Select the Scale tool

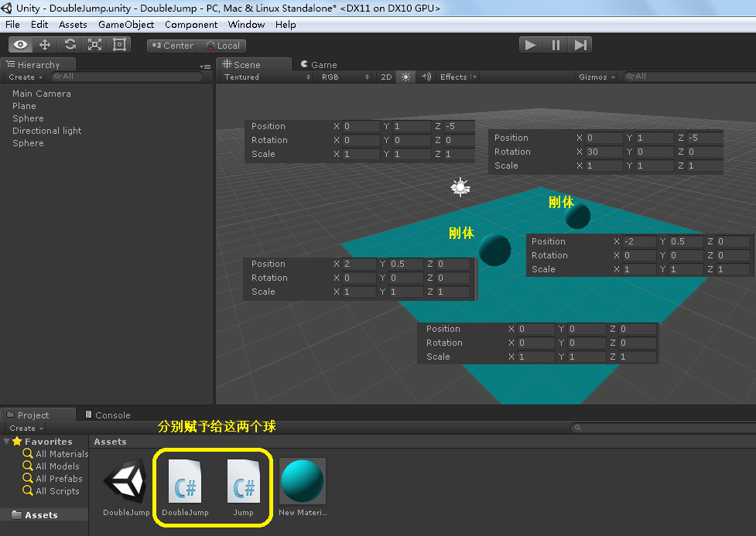coord(94,45)
